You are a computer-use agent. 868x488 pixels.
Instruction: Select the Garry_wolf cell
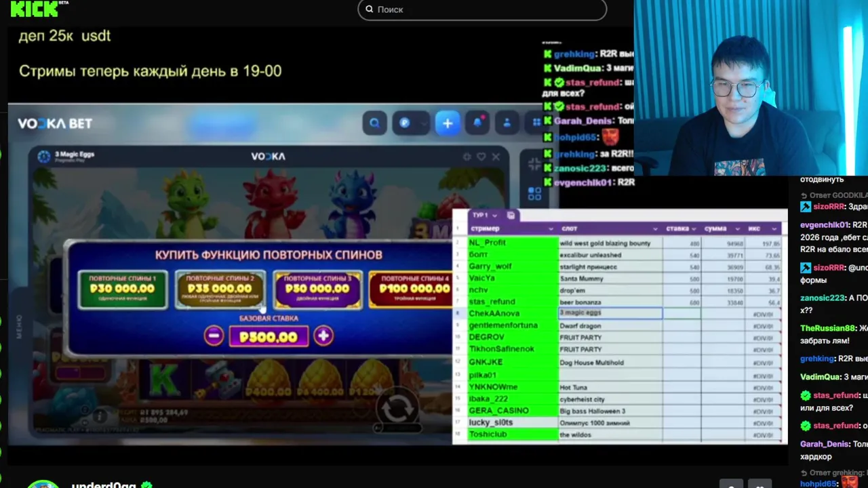tap(512, 266)
